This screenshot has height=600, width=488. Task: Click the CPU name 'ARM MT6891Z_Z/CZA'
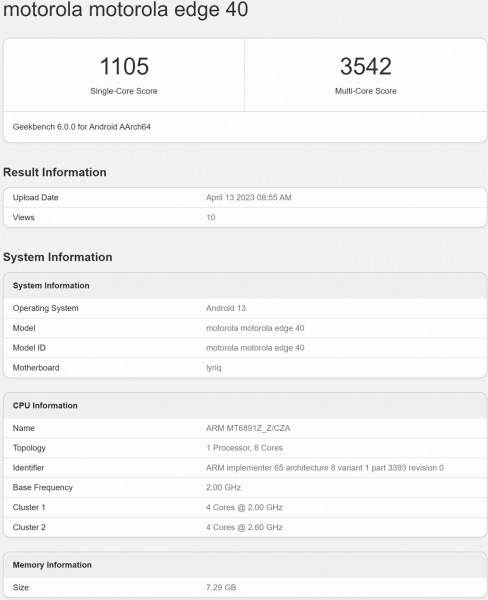pyautogui.click(x=248, y=428)
